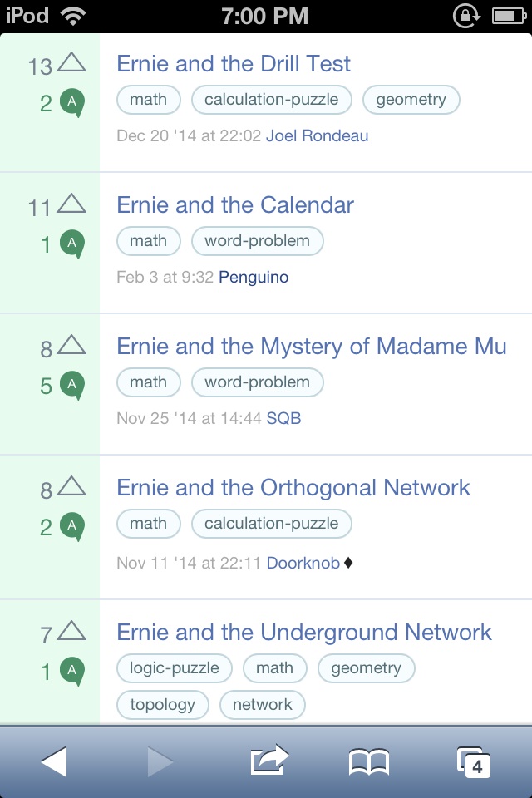Tap upvote triangle for Underground Network question
Viewport: 532px width, 798px height.
click(x=71, y=631)
